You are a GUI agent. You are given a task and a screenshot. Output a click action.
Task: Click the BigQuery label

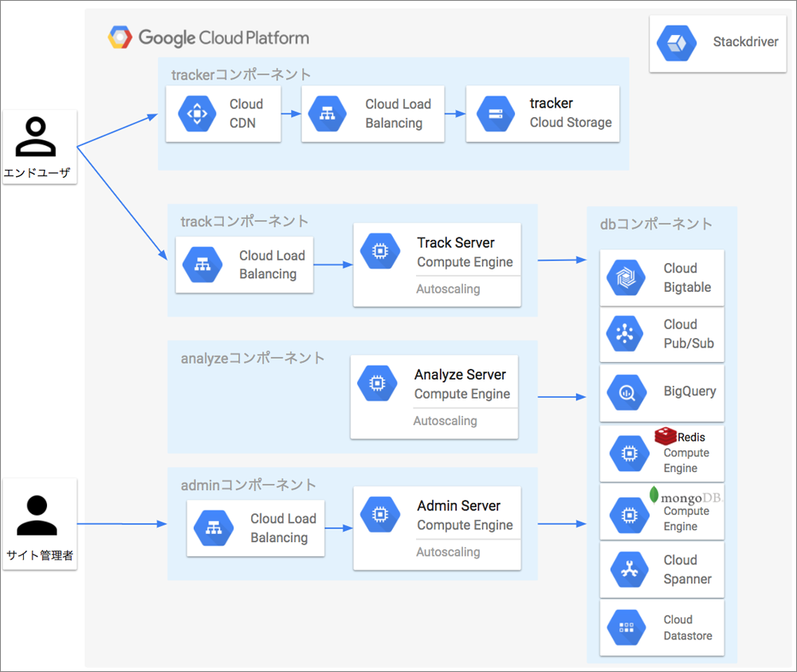[689, 391]
